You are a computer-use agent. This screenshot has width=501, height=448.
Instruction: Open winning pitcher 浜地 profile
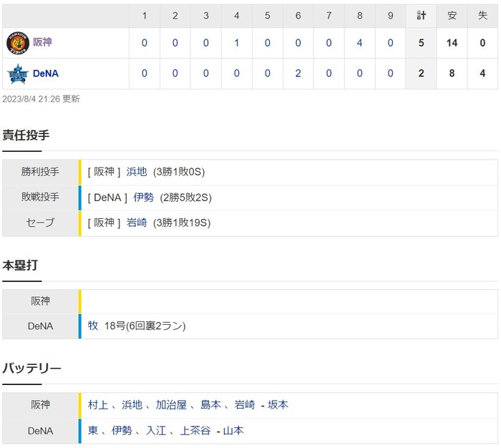pyautogui.click(x=136, y=172)
